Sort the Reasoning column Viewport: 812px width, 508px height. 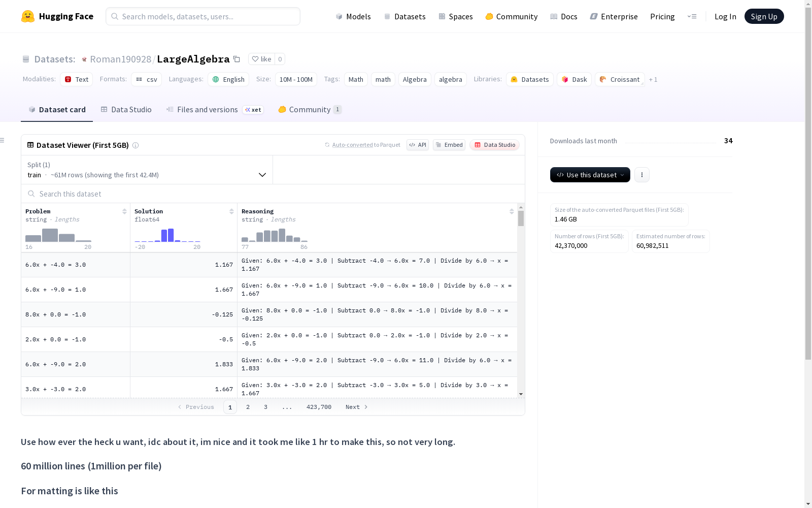pos(512,211)
